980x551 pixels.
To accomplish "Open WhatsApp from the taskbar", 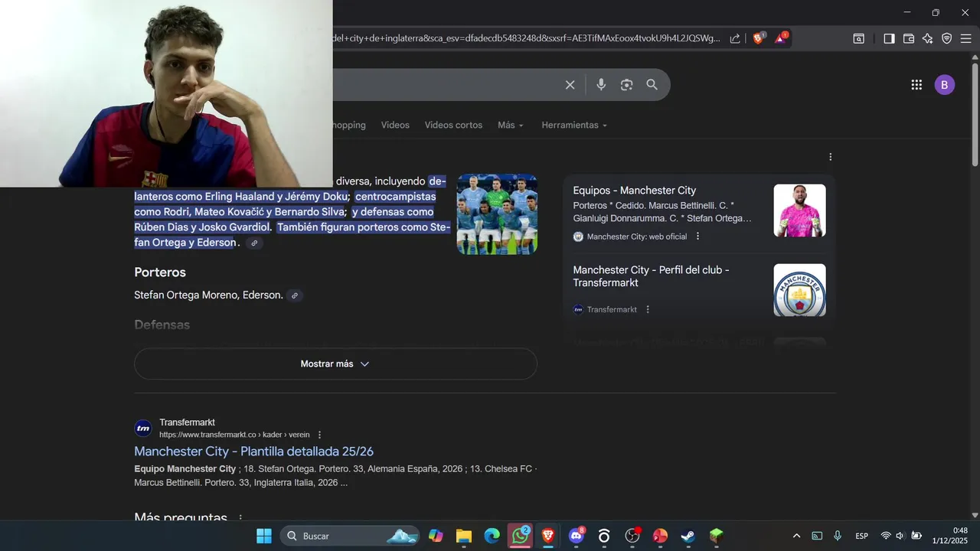I will click(x=521, y=536).
